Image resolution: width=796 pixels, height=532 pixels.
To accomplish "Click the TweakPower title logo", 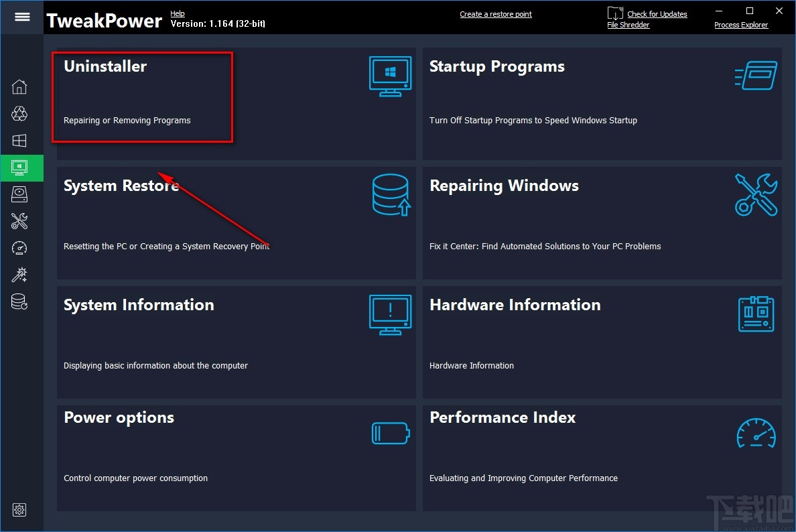I will [104, 21].
